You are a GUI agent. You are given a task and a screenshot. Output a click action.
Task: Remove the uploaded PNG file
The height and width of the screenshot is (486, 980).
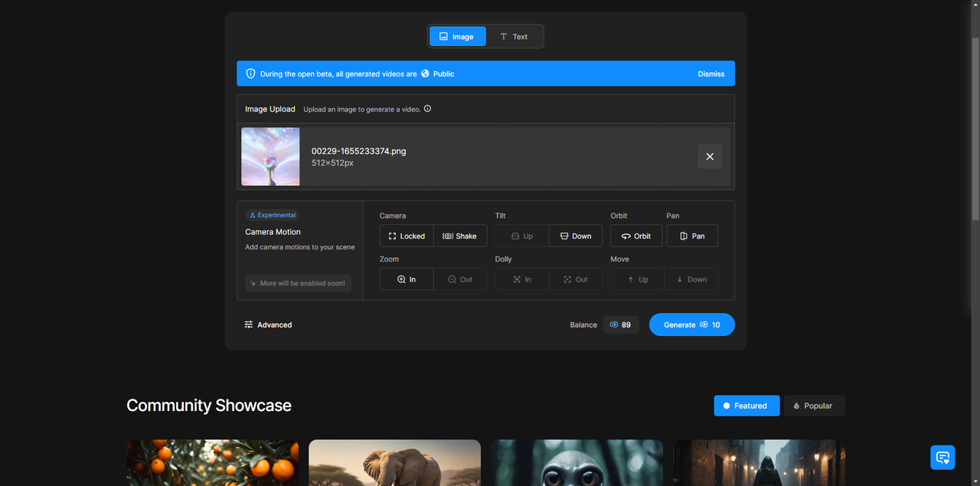709,157
